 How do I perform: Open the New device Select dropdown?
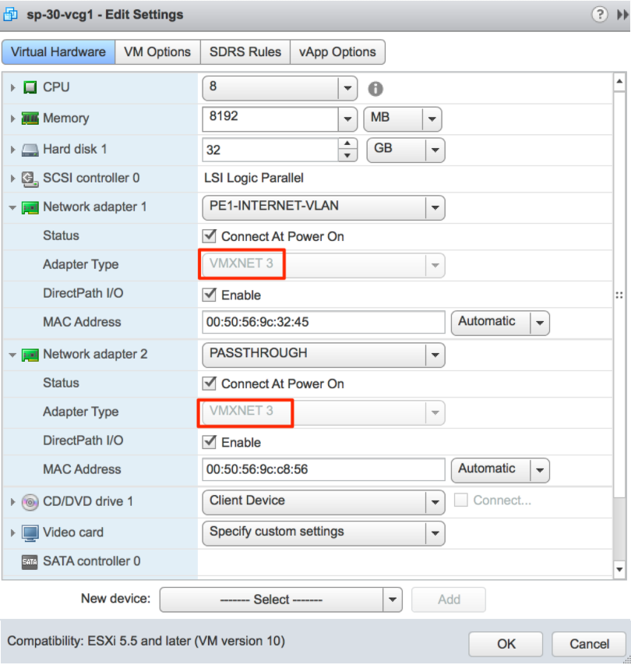click(x=393, y=599)
